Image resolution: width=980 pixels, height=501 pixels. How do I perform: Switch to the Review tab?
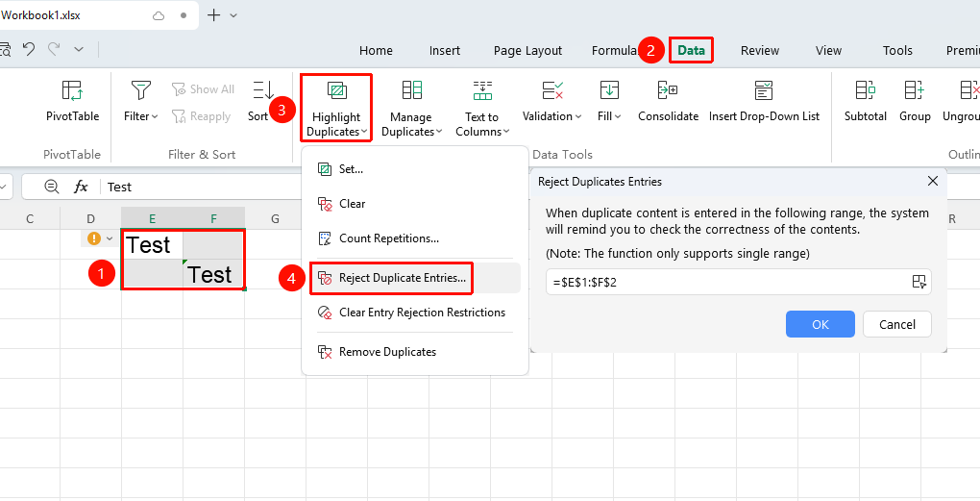tap(759, 51)
